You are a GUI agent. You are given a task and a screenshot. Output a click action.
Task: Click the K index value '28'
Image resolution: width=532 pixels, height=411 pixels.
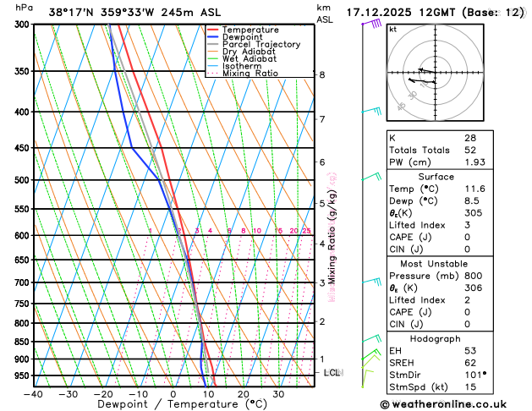tap(470, 138)
